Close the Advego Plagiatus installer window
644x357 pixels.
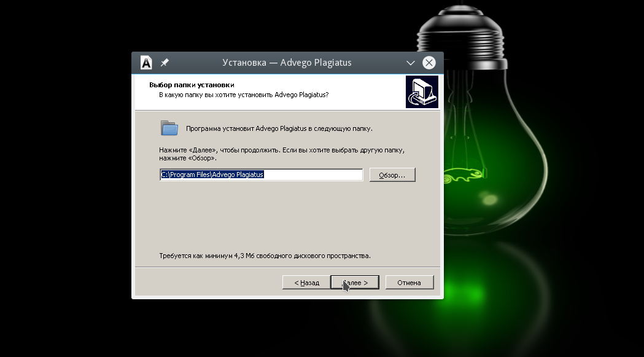429,63
